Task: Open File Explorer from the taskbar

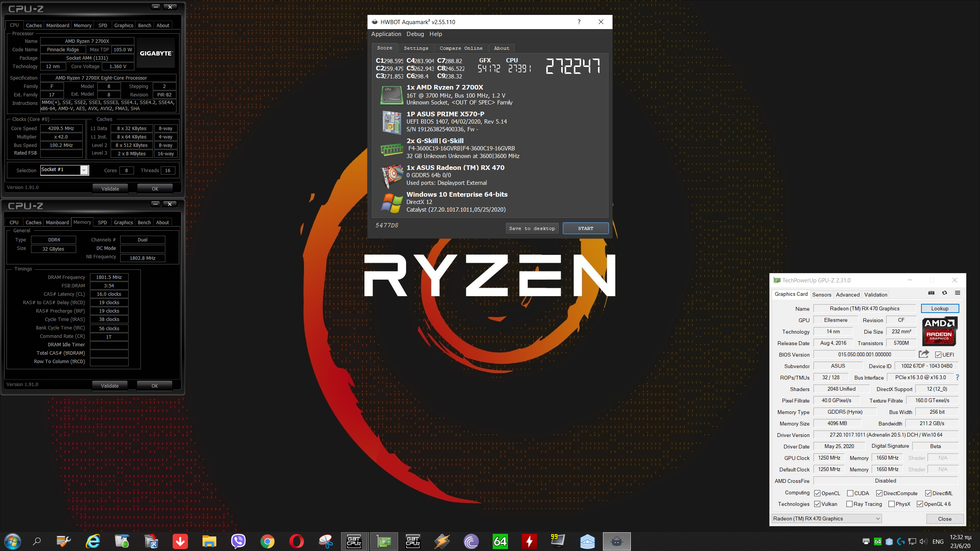Action: [209, 541]
